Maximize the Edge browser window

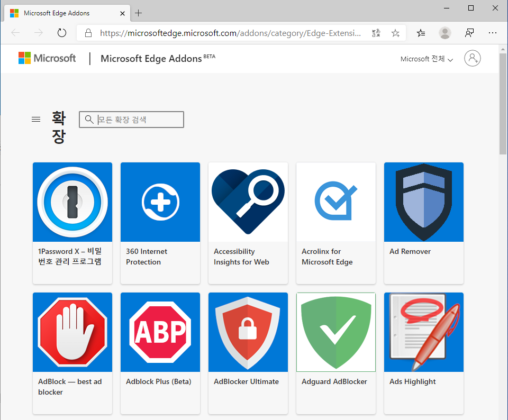[471, 8]
